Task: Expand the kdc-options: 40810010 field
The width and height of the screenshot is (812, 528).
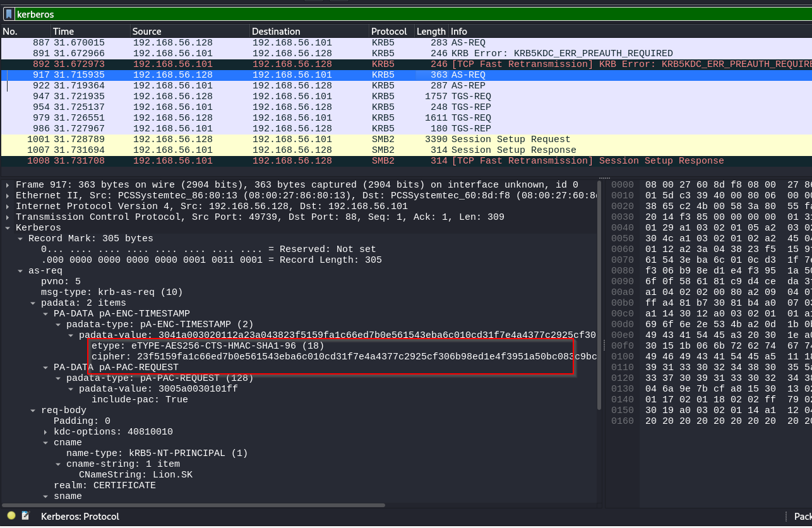Action: click(45, 432)
